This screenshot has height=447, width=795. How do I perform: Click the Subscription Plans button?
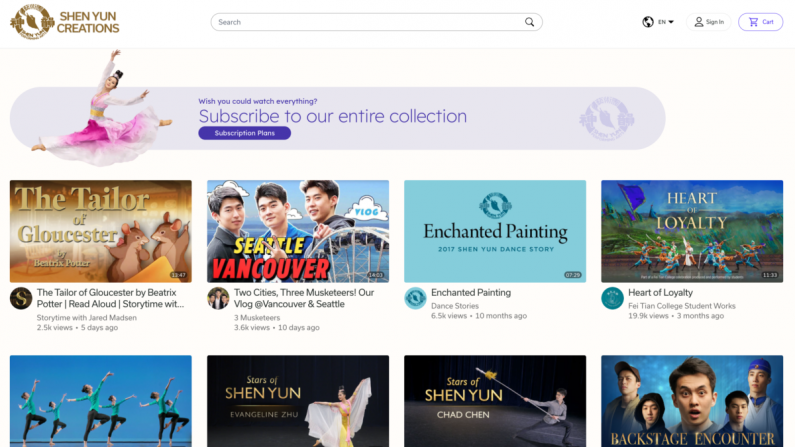[244, 133]
